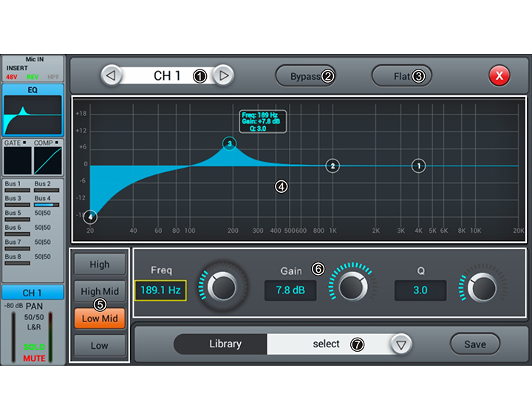The height and width of the screenshot is (419, 532).
Task: Go to the next channel with right arrow
Action: click(x=223, y=75)
